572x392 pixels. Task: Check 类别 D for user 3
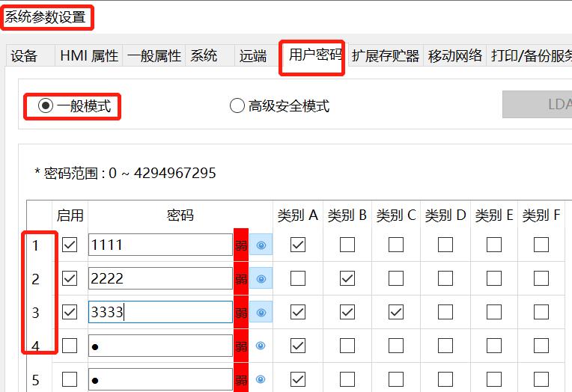(445, 312)
